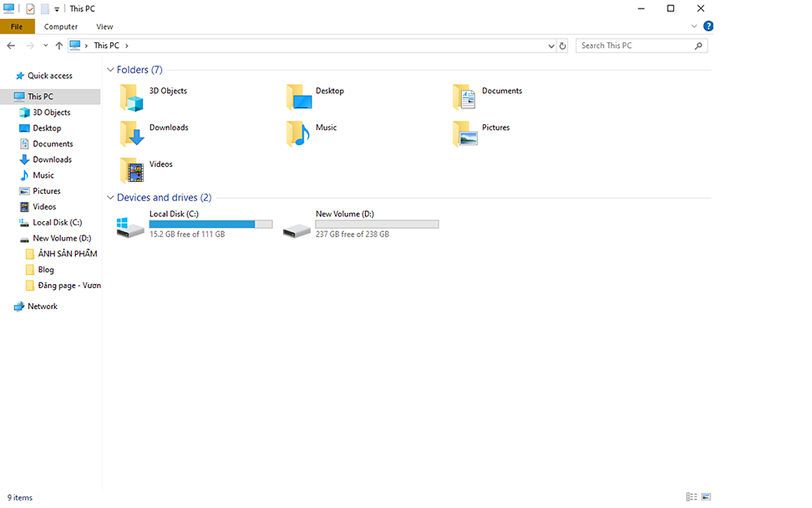Open the Videos folder icon
The height and width of the screenshot is (508, 812).
pos(132,170)
